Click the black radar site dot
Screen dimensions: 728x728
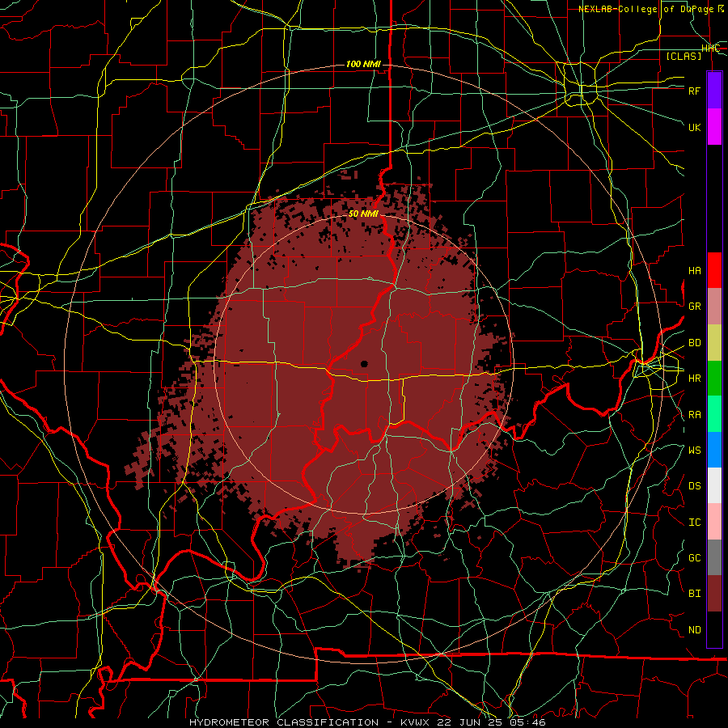364,364
